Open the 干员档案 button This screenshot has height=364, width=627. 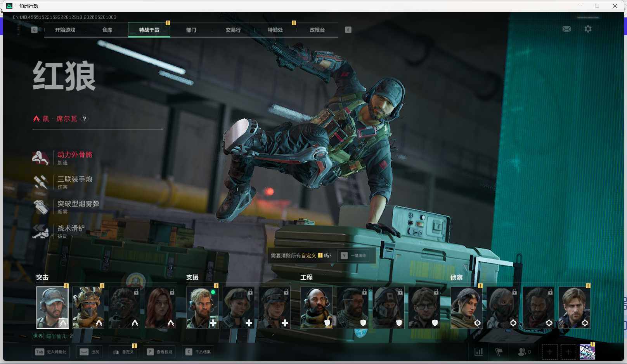coord(198,352)
